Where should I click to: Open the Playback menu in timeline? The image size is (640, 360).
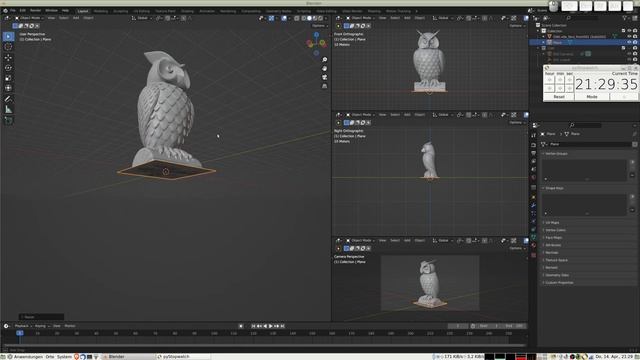(23, 326)
